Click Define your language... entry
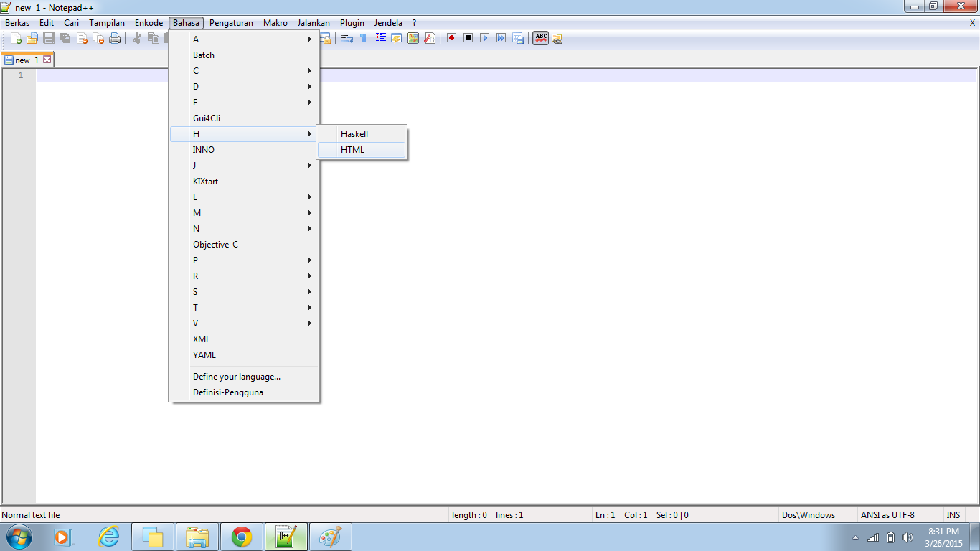This screenshot has height=551, width=980. pyautogui.click(x=244, y=377)
